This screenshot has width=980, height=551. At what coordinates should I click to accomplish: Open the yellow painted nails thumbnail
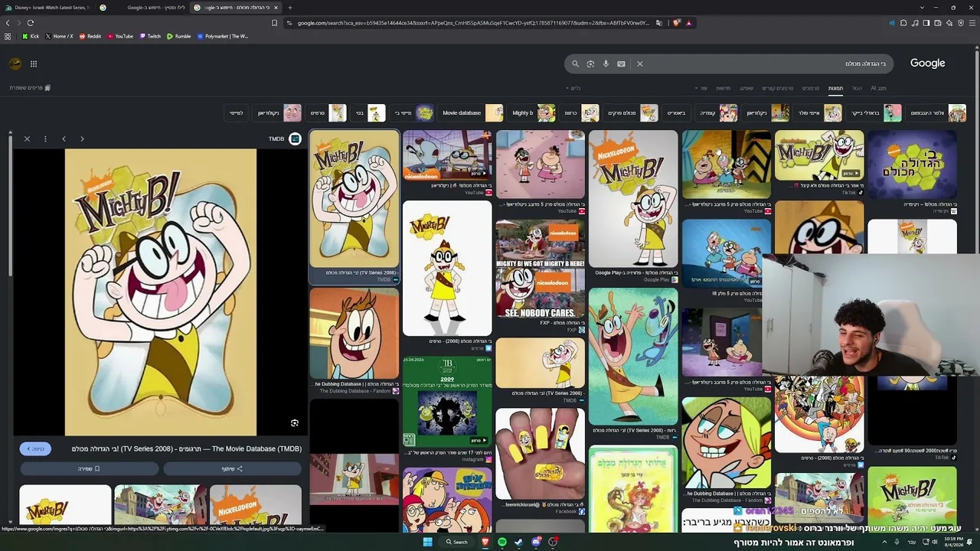tap(540, 454)
